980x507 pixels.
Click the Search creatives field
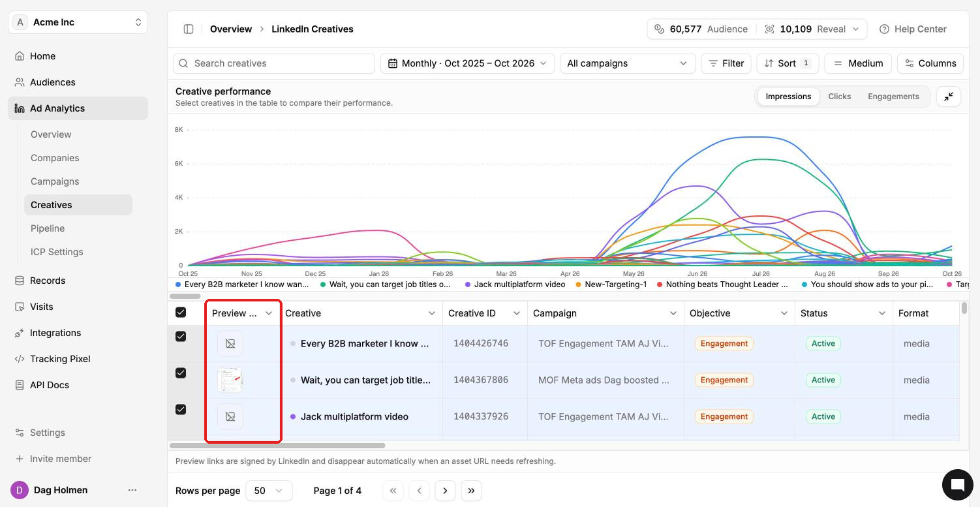click(x=274, y=63)
